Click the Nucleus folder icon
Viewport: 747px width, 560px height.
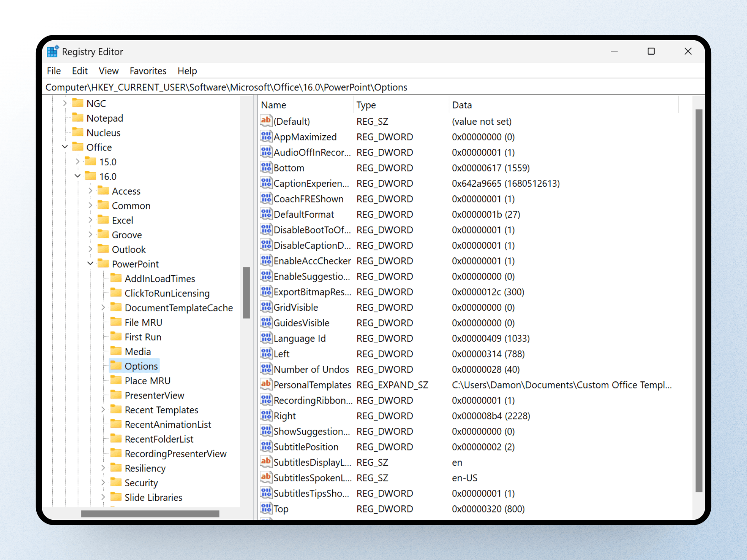coord(78,132)
